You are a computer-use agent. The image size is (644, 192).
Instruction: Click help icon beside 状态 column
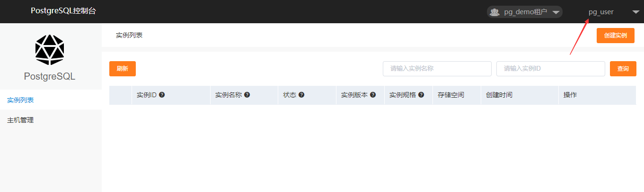pyautogui.click(x=301, y=95)
